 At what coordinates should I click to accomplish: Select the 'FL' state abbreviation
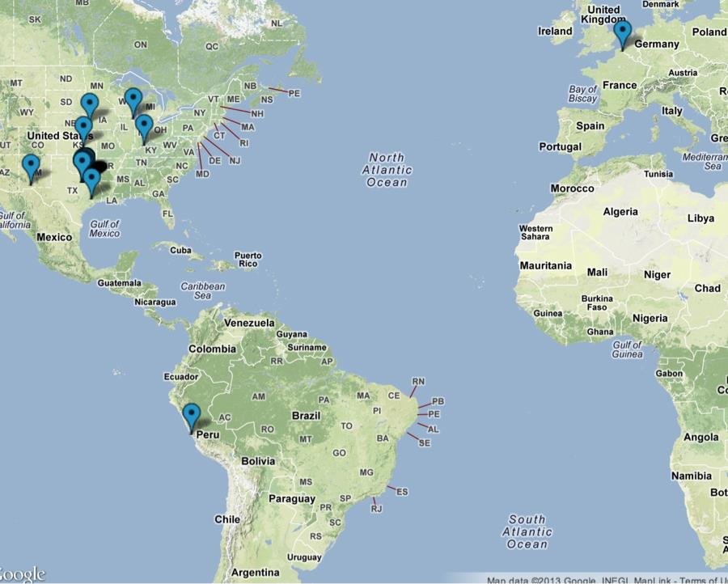[x=167, y=214]
